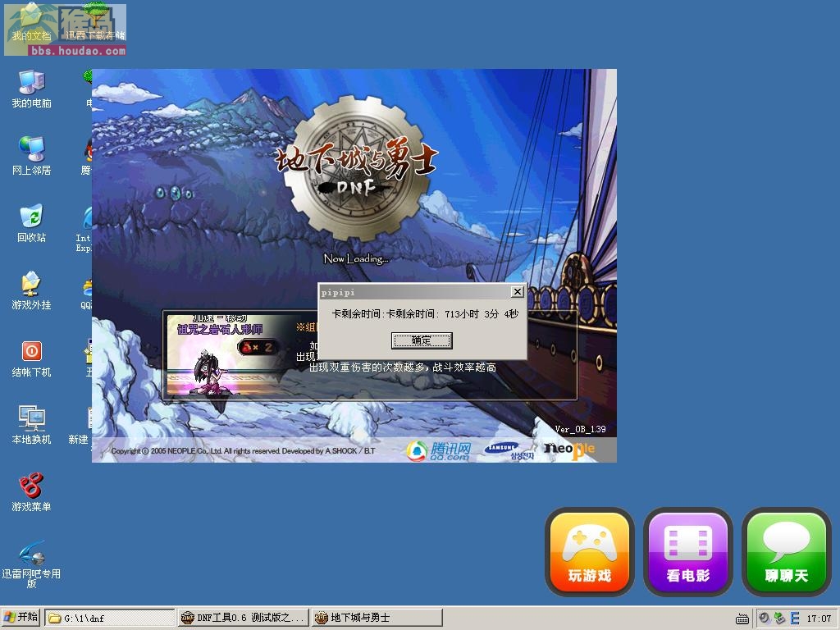This screenshot has height=630, width=840.
Task: Click the Neople logo on loading screen
Action: [x=569, y=450]
